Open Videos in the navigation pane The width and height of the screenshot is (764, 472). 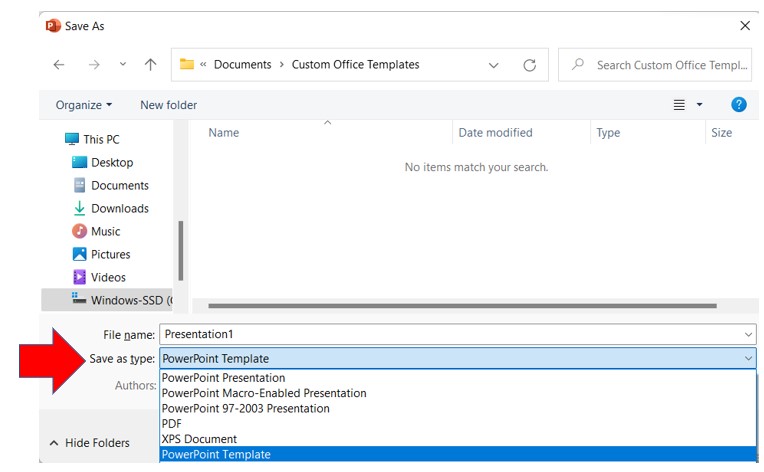tap(108, 277)
